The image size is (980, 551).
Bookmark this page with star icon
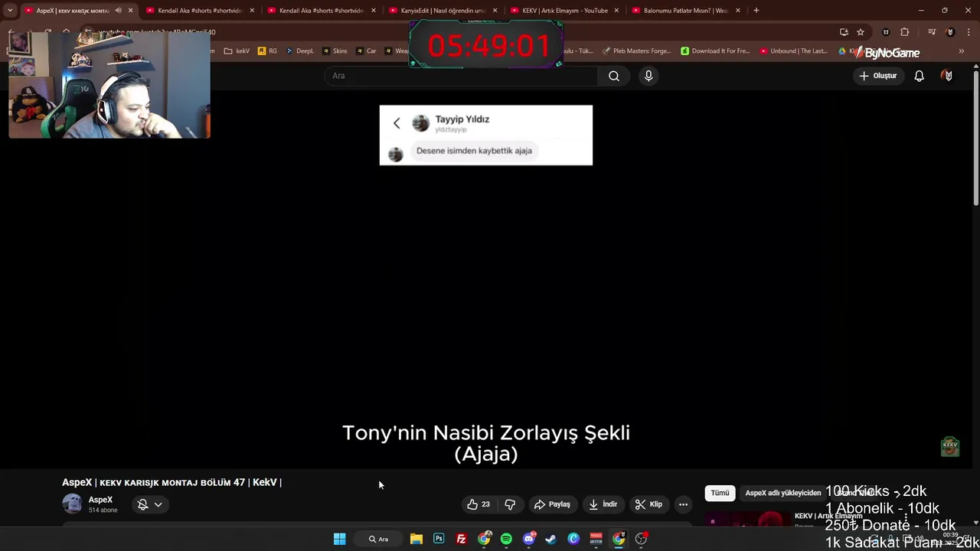(861, 32)
